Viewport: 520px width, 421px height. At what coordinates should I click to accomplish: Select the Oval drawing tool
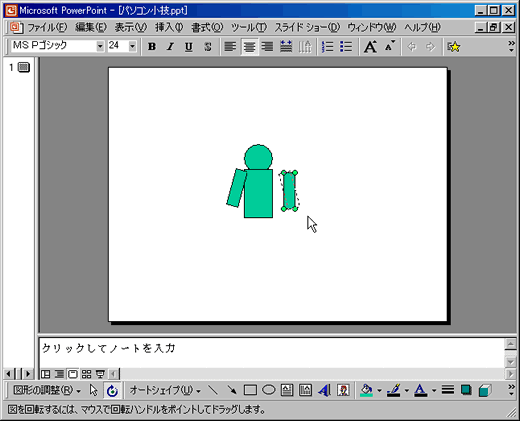(269, 390)
